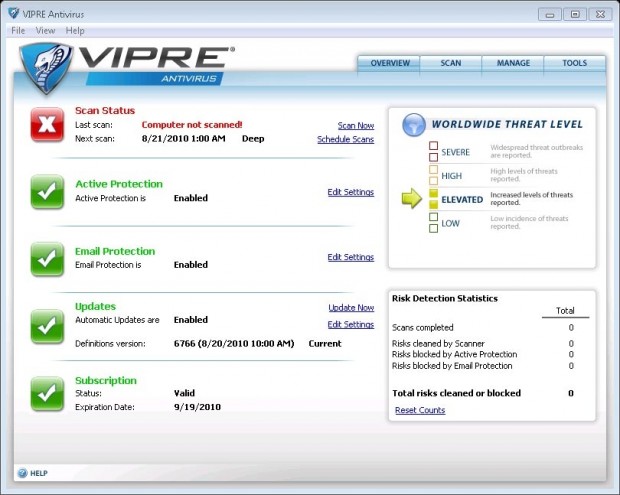Screen dimensions: 620x495
Task: Minimize the VIPRE Antivirus window
Action: pyautogui.click(x=550, y=15)
